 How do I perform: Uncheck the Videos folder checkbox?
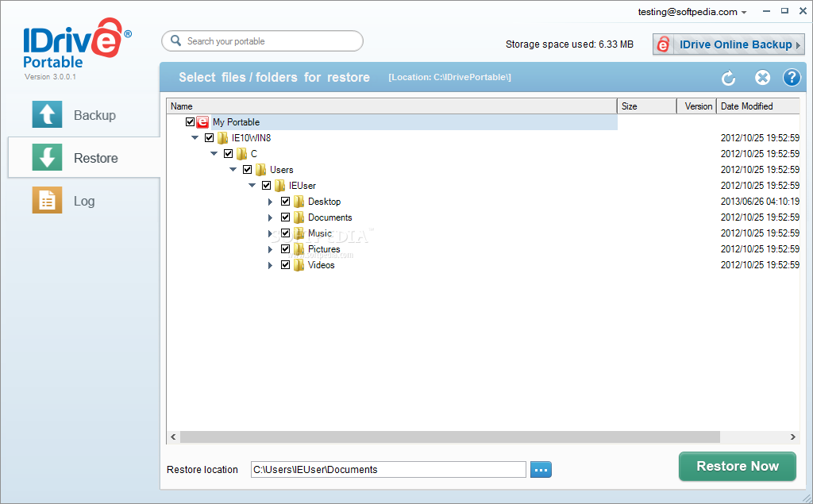click(x=285, y=265)
